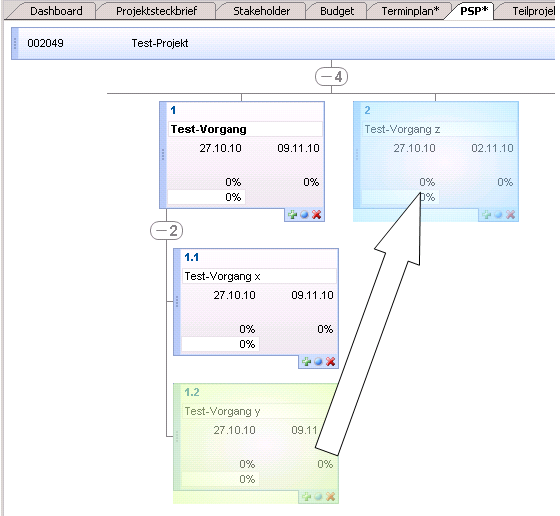Delete card 1.2 with the X icon
Viewport: 560px width, 516px height.
[330, 496]
